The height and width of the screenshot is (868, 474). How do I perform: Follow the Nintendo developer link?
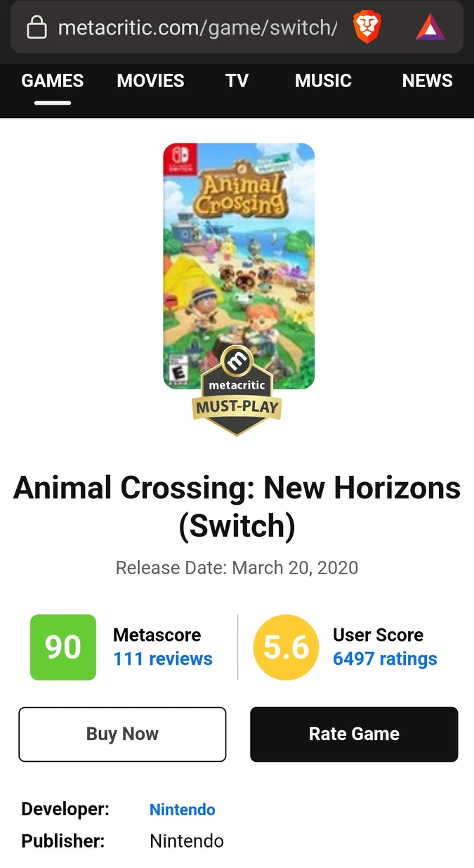pos(183,810)
